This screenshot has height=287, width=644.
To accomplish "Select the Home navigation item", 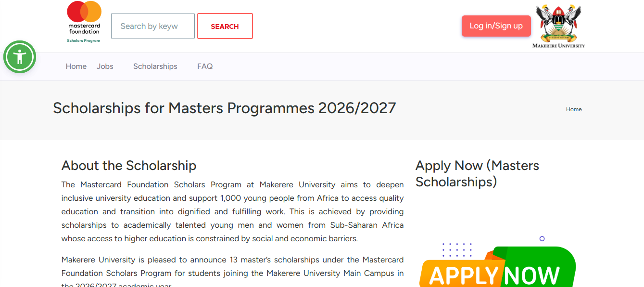I will pos(76,66).
